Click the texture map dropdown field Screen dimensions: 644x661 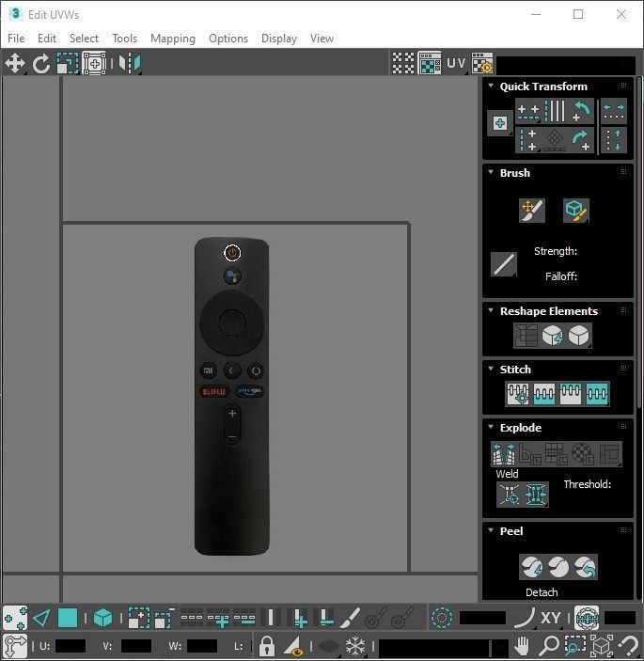pyautogui.click(x=566, y=65)
